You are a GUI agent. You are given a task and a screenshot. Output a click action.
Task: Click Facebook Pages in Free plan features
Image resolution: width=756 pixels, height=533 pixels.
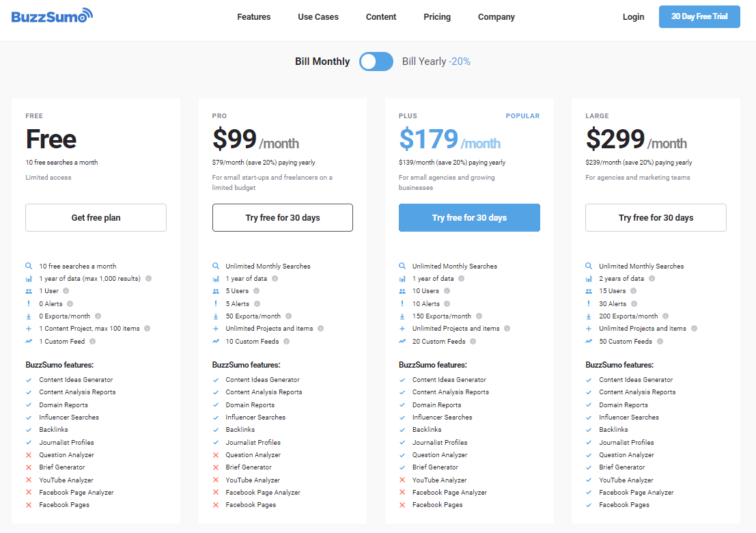pos(64,504)
